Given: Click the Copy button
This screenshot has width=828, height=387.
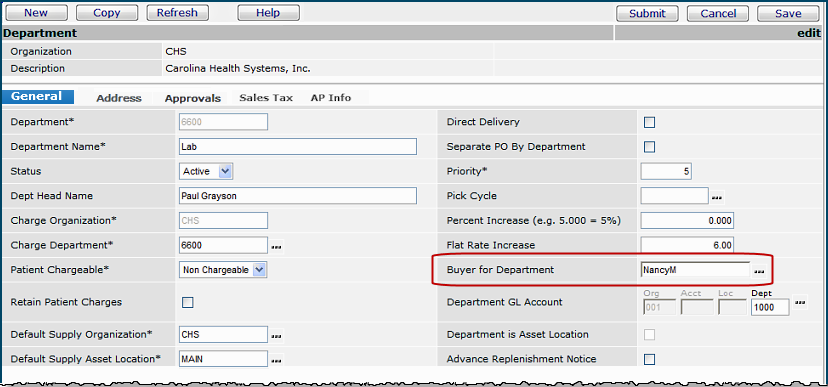Looking at the screenshot, I should click(107, 13).
